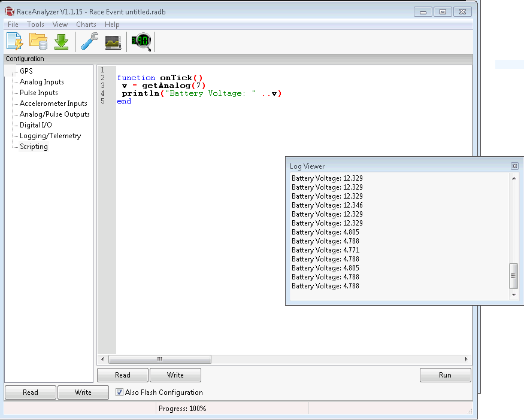
Task: Click the digital gauge magnifier icon
Action: [141, 42]
